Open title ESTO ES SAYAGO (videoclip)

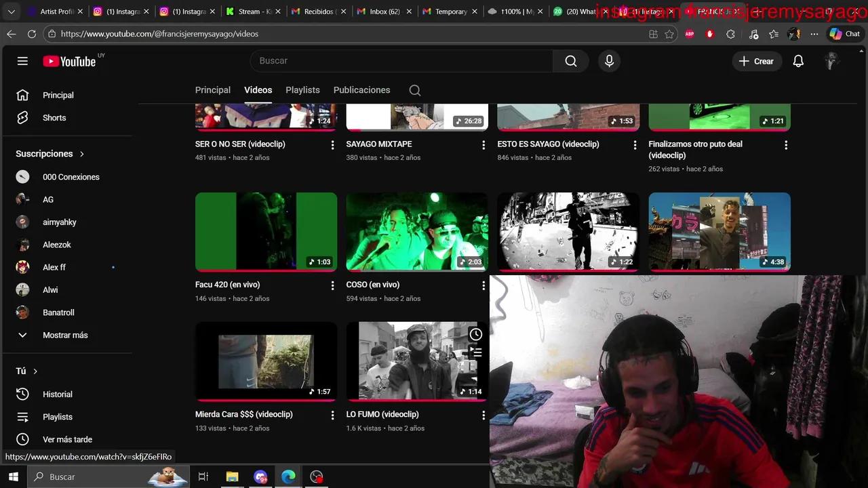click(549, 144)
